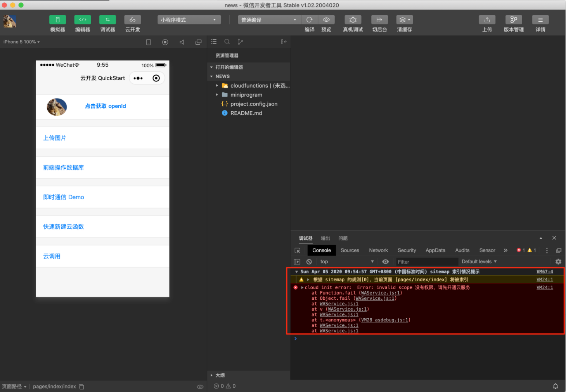Collapse the NEWS project section
Viewport: 566px width, 392px height.
point(249,76)
